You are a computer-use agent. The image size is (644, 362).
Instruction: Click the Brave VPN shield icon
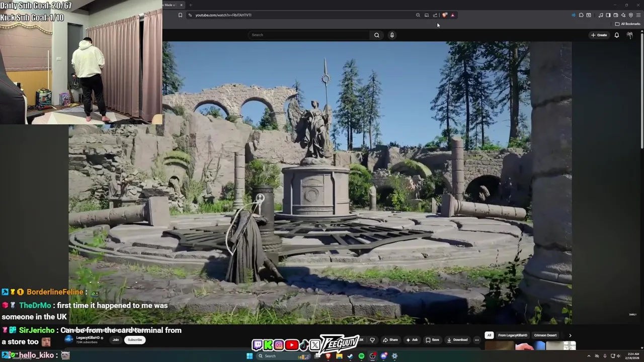click(x=631, y=15)
